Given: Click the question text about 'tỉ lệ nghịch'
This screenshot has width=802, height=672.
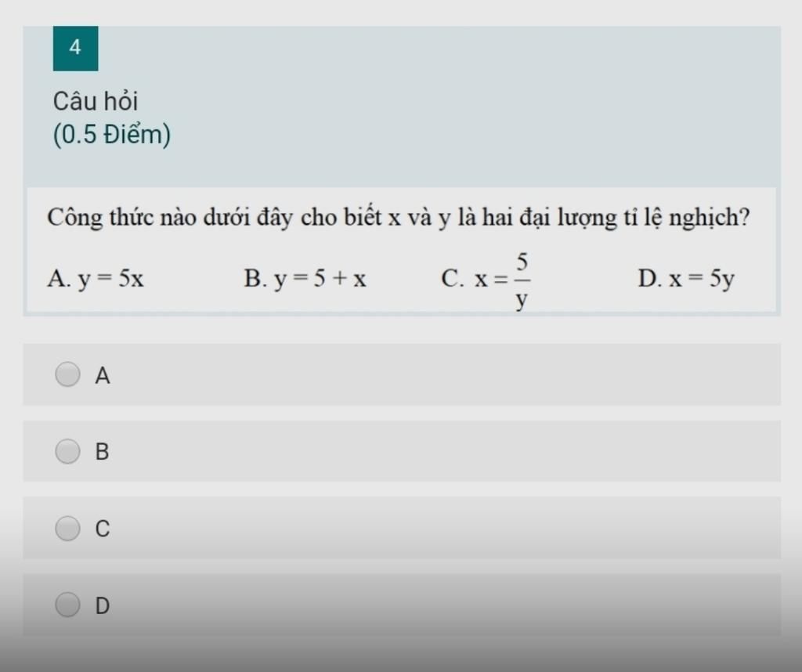Looking at the screenshot, I should (398, 217).
